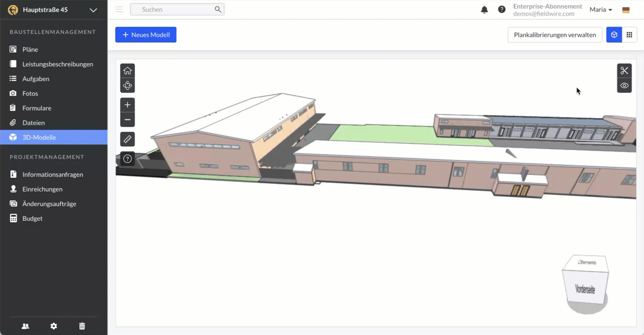Zoom out using the minus button
Viewport: 644px width, 335px height.
pos(128,120)
